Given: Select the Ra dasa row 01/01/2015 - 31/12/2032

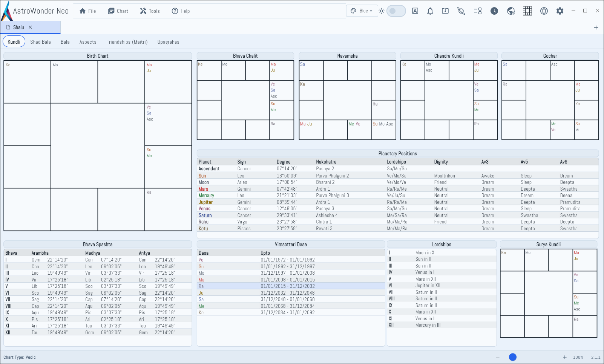Looking at the screenshot, I should [x=291, y=286].
